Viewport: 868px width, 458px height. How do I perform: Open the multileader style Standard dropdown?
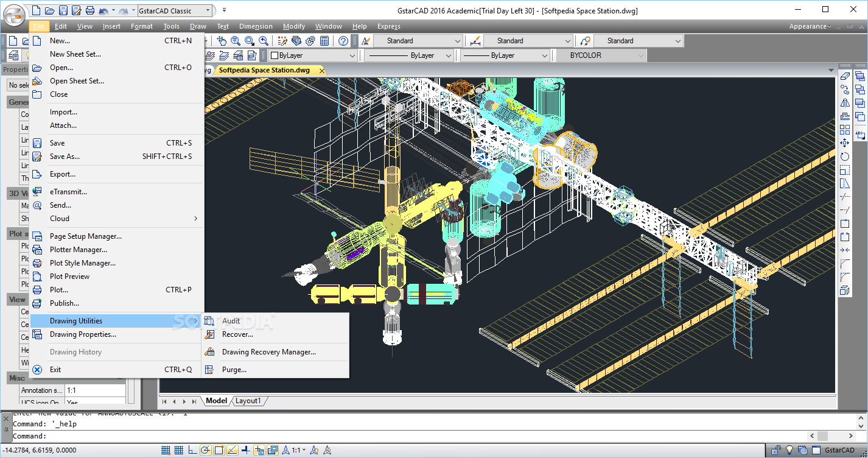(x=639, y=41)
